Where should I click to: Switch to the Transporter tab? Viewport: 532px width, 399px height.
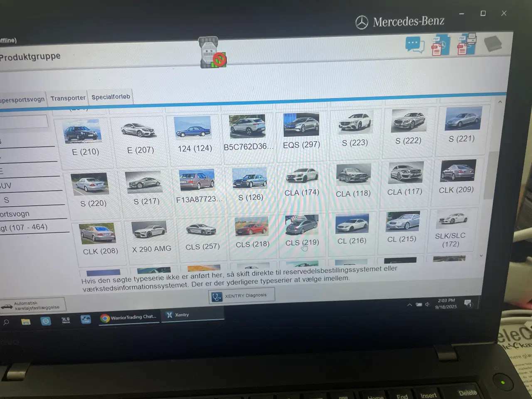[68, 98]
